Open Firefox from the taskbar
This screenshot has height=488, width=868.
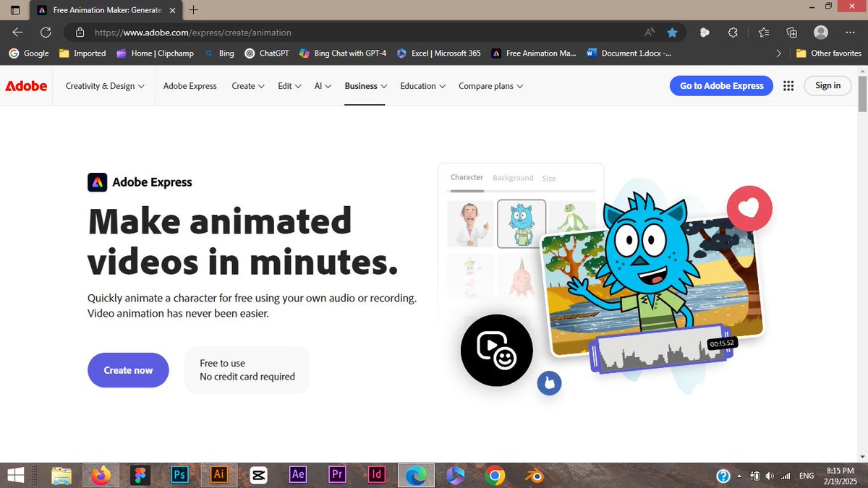tap(101, 475)
